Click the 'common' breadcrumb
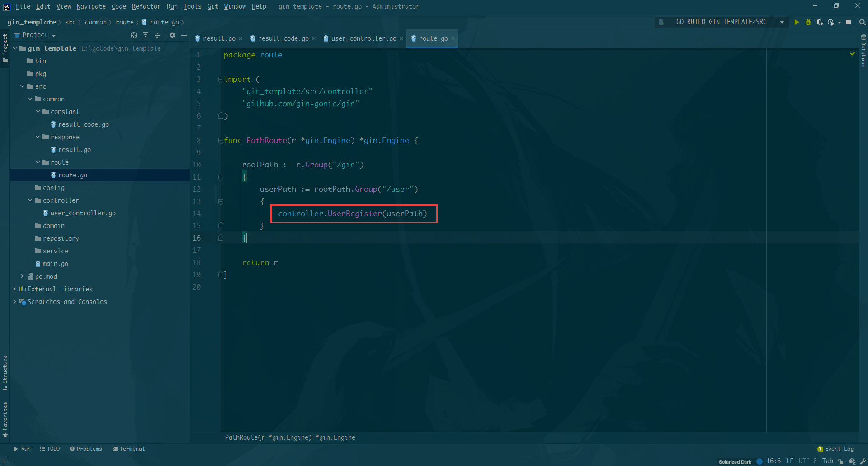 coord(96,22)
